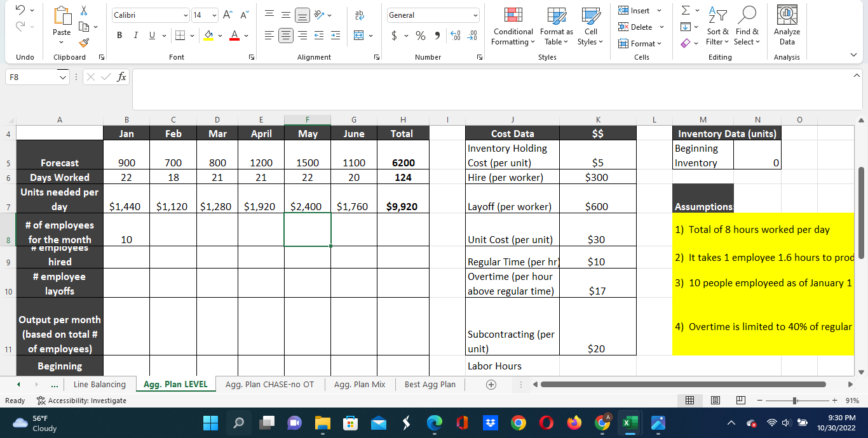Expand Conditional Formatting menu
Image resolution: width=868 pixels, height=438 pixels.
[513, 26]
